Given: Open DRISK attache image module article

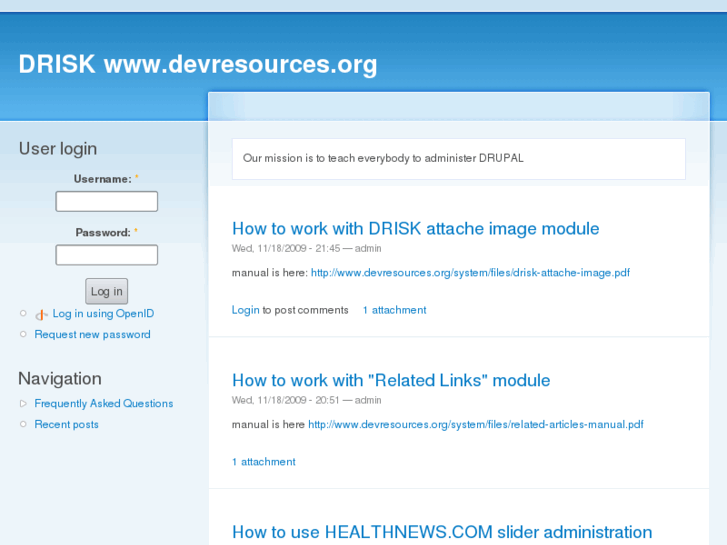Looking at the screenshot, I should pos(415,229).
